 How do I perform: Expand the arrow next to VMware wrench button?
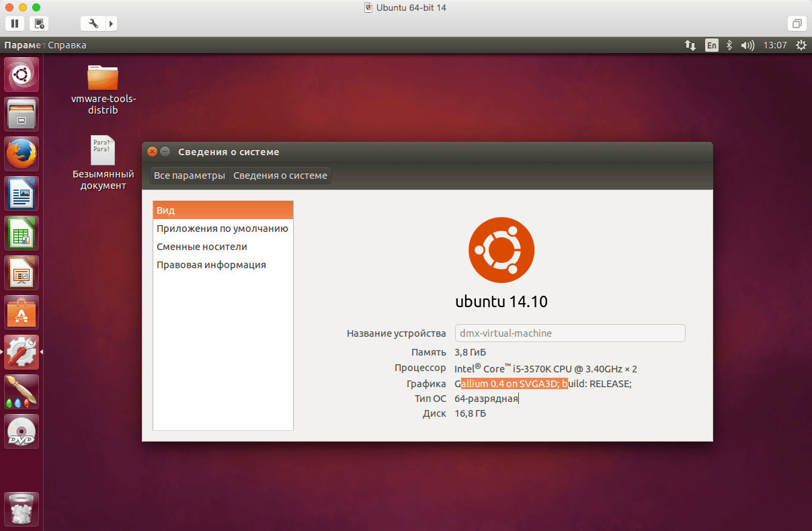pyautogui.click(x=112, y=24)
